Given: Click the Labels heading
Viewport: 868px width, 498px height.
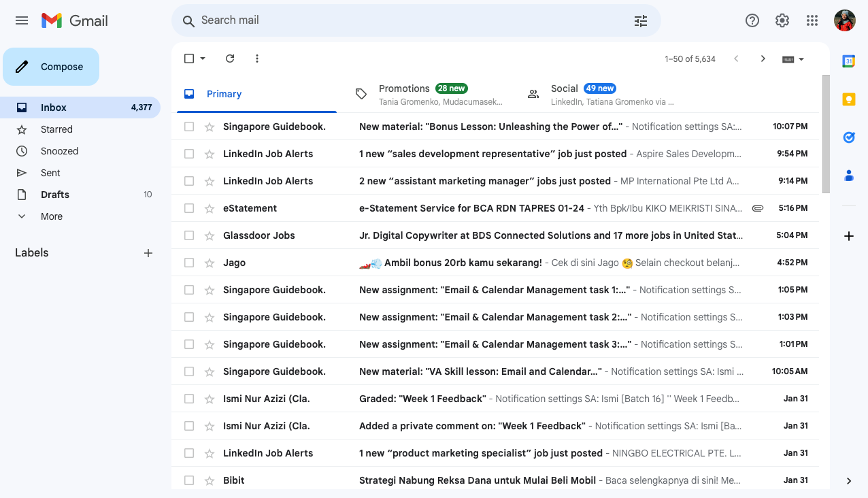Looking at the screenshot, I should (x=32, y=253).
